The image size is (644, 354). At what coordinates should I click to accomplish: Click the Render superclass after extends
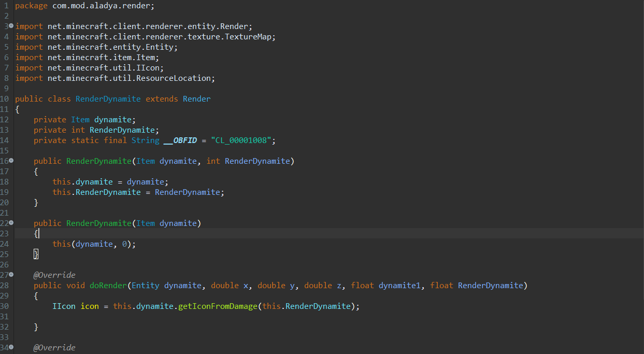pos(197,99)
